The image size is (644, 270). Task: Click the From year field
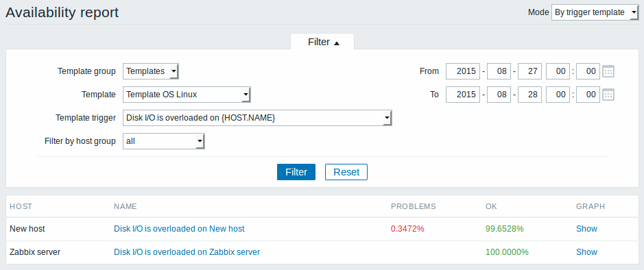coord(462,71)
